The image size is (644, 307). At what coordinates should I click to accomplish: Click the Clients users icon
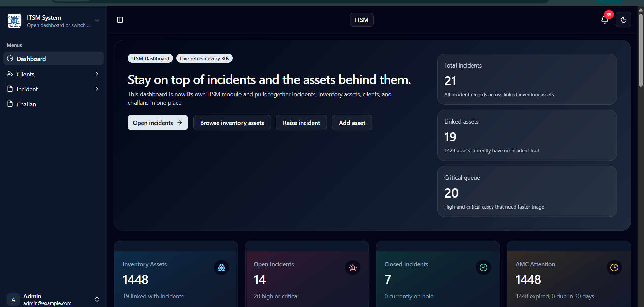point(10,74)
